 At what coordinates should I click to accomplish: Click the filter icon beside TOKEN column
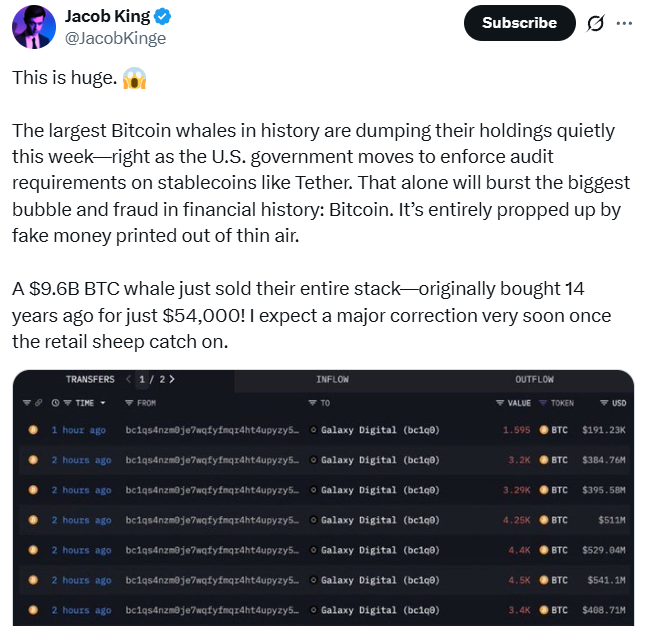(543, 402)
